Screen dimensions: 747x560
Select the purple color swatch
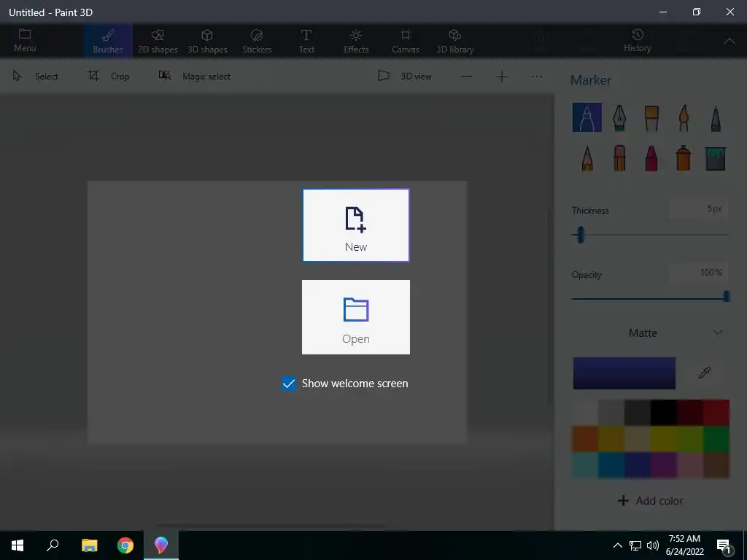(x=663, y=464)
